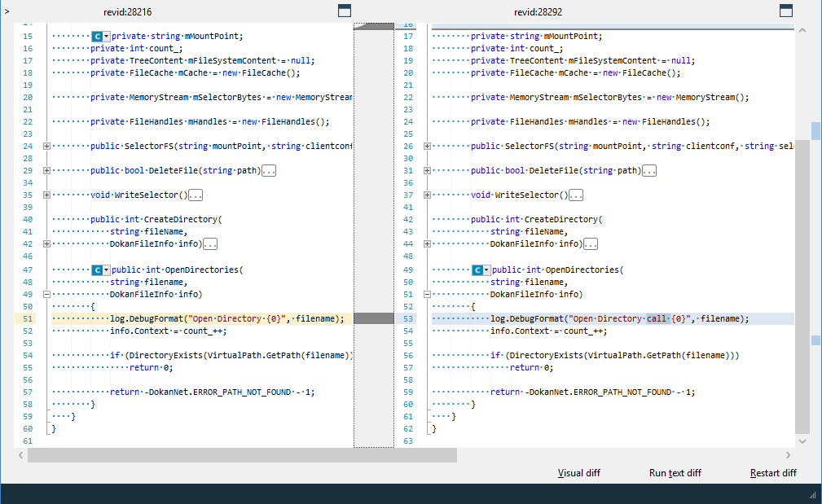Expand the WriteSelector method in the right pane
Image resolution: width=822 pixels, height=504 pixels.
tap(427, 195)
